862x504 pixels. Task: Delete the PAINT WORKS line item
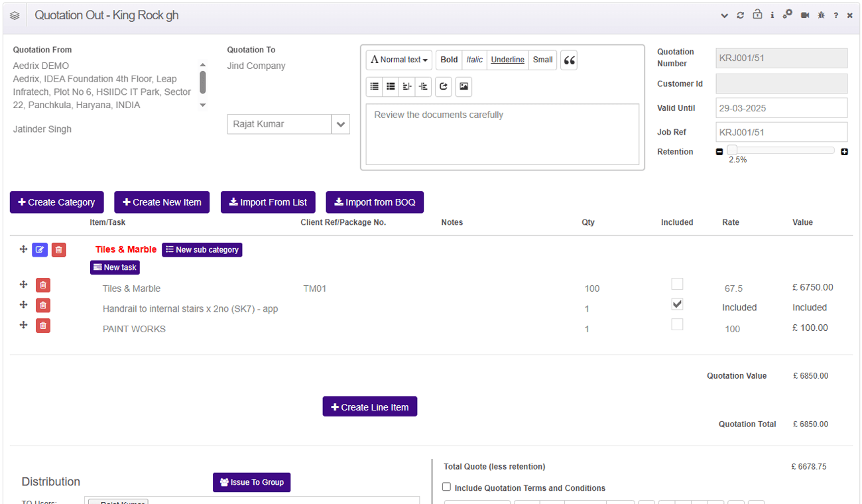42,325
